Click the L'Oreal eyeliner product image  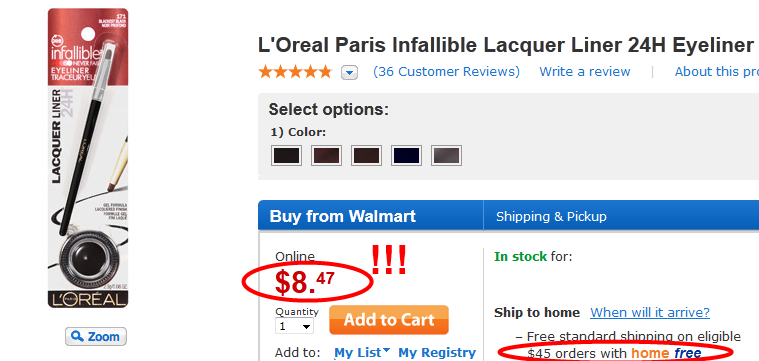tap(88, 158)
